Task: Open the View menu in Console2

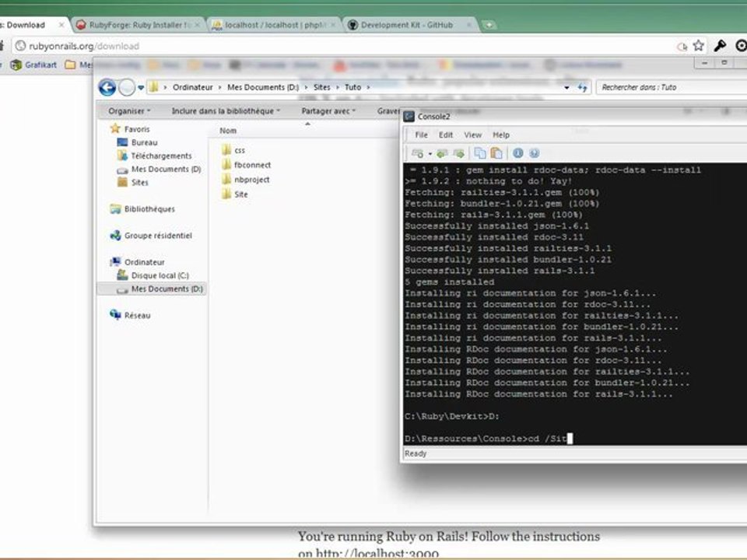Action: (472, 135)
